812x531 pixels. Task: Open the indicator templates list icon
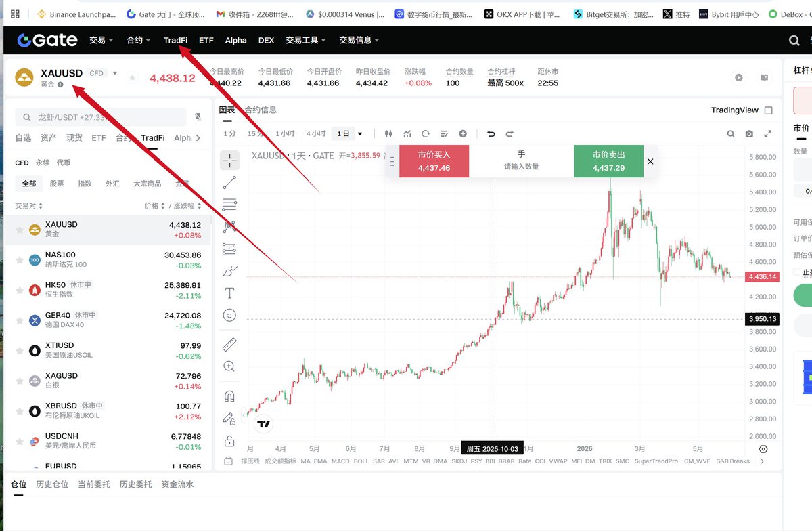coord(445,134)
